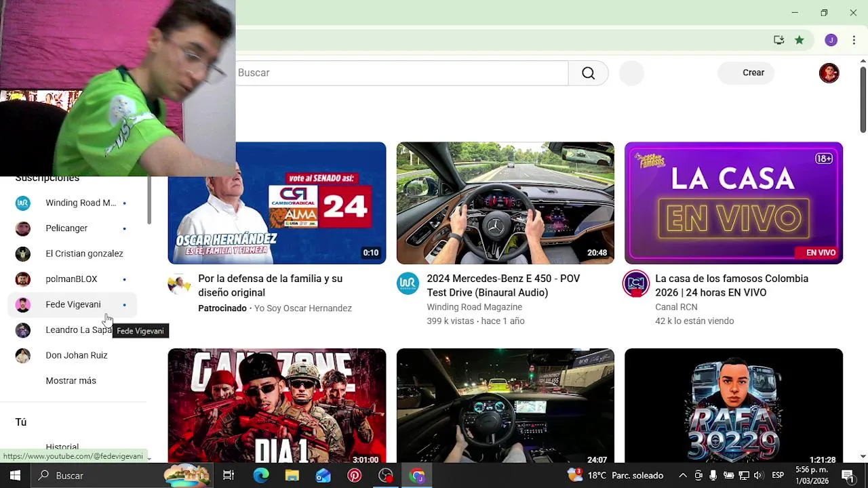Open Winding Road Magazine subscription avatar
Image resolution: width=868 pixels, height=488 pixels.
coord(23,203)
